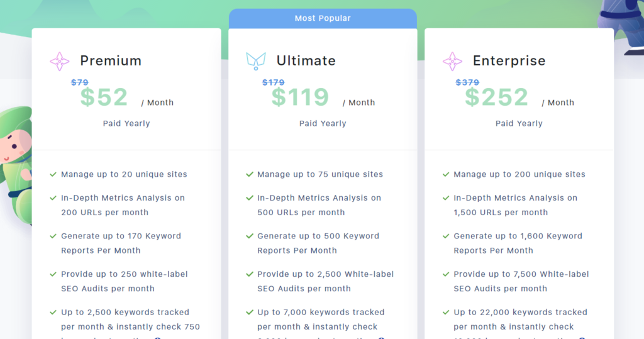Click the 500 URLs per month feature text
Image resolution: width=644 pixels, height=339 pixels.
pyautogui.click(x=301, y=213)
